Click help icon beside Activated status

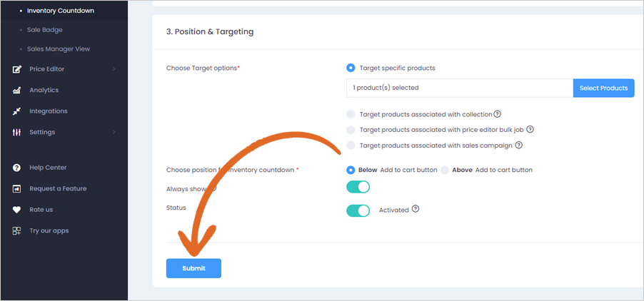[416, 209]
